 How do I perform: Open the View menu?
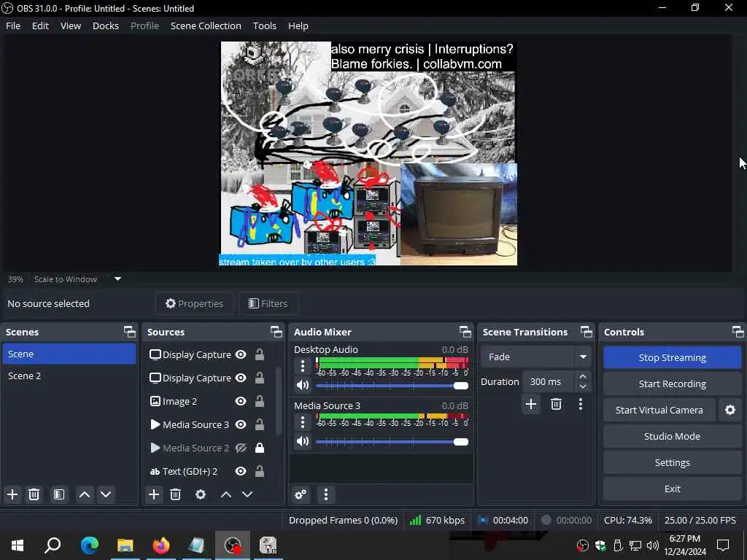(x=71, y=26)
